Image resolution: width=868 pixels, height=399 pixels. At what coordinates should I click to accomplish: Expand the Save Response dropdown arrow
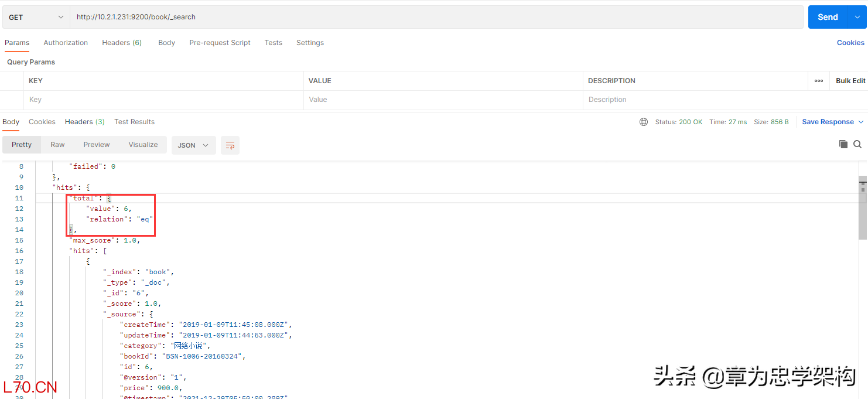tap(861, 122)
